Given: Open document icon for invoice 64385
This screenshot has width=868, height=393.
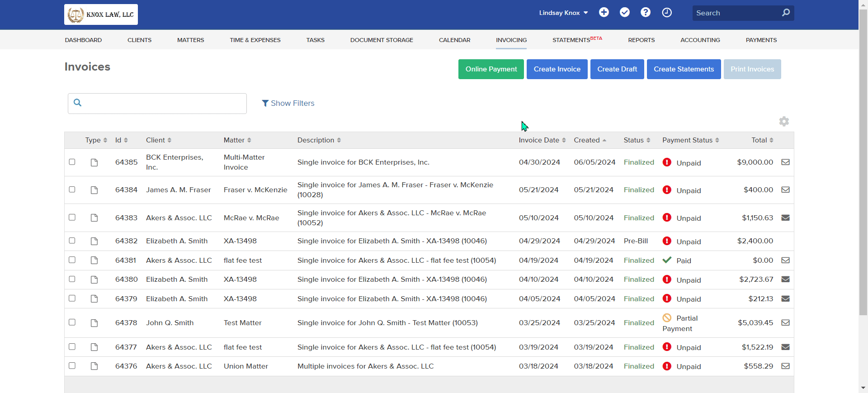Looking at the screenshot, I should pos(94,162).
